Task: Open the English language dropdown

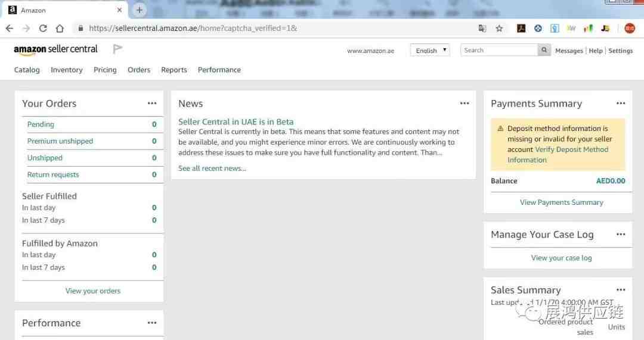Action: [x=430, y=50]
